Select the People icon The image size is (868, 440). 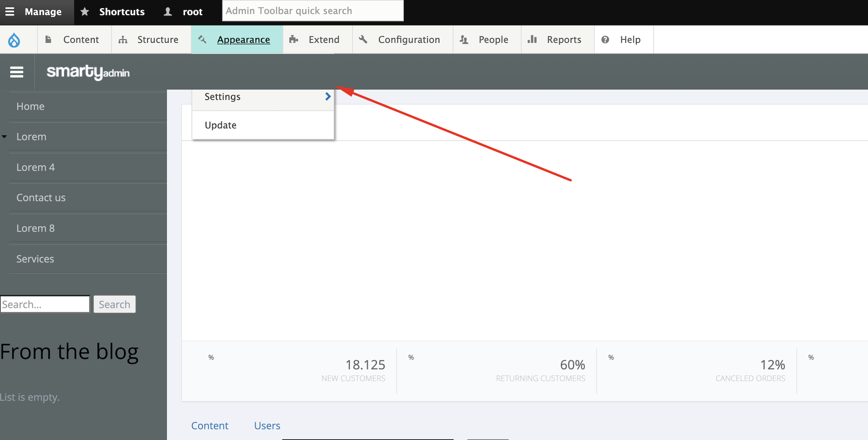pos(464,39)
